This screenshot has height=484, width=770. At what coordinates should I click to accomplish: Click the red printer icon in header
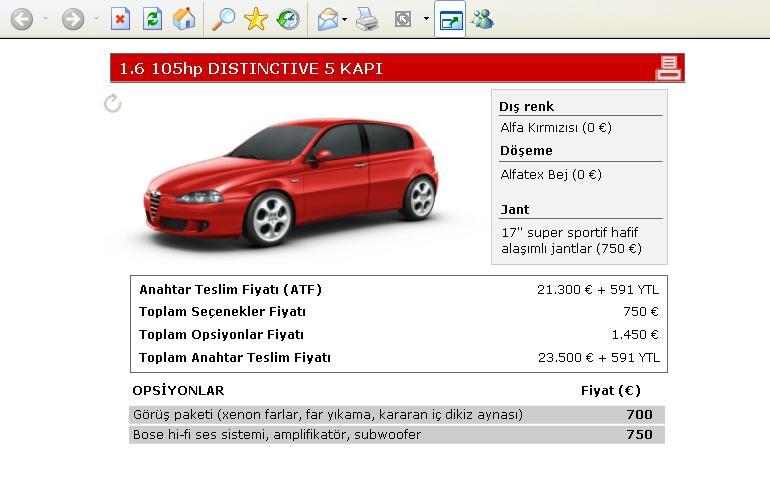(668, 68)
